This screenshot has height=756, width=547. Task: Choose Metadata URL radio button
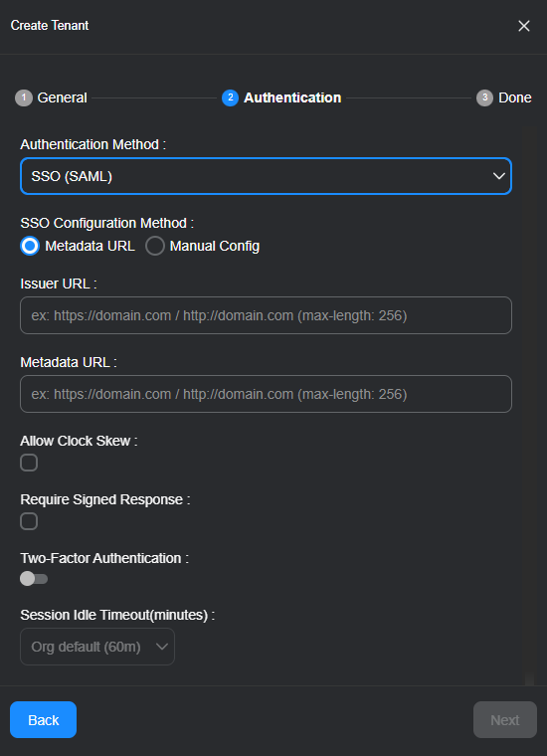pyautogui.click(x=30, y=246)
